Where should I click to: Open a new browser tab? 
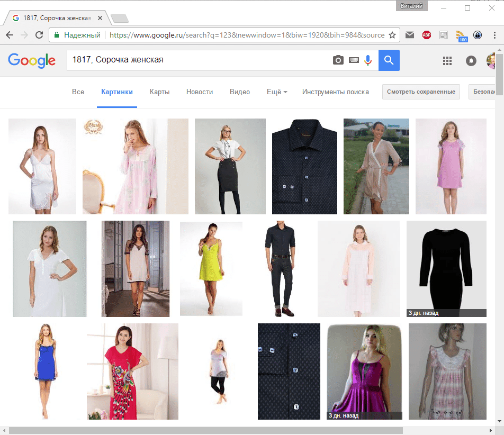point(120,19)
